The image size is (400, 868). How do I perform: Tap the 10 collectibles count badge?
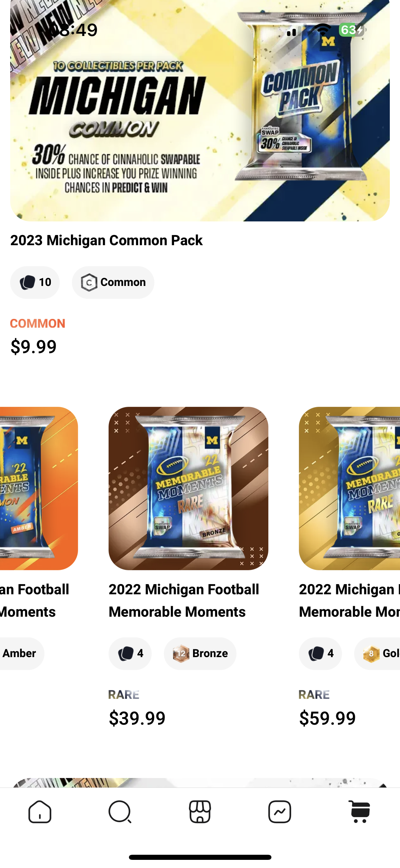tap(35, 282)
